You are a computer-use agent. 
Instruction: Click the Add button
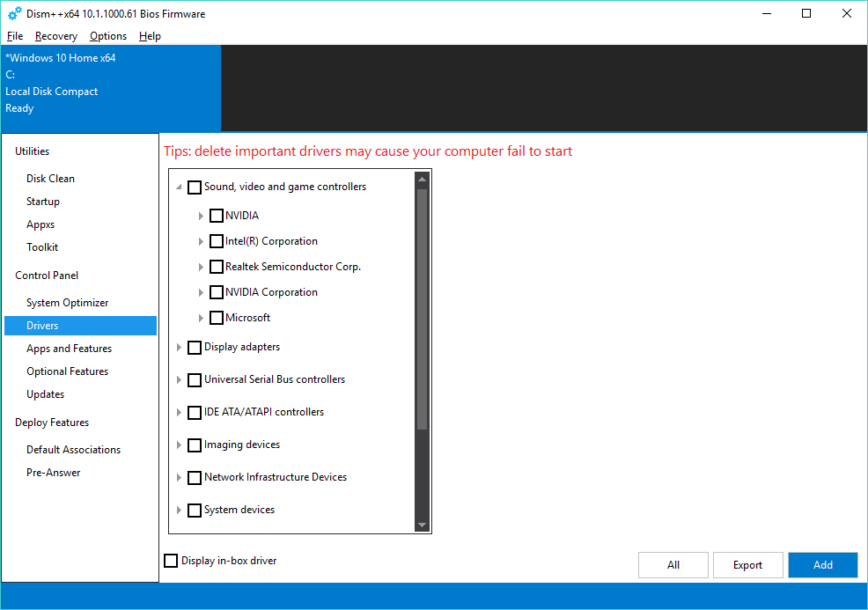[822, 564]
